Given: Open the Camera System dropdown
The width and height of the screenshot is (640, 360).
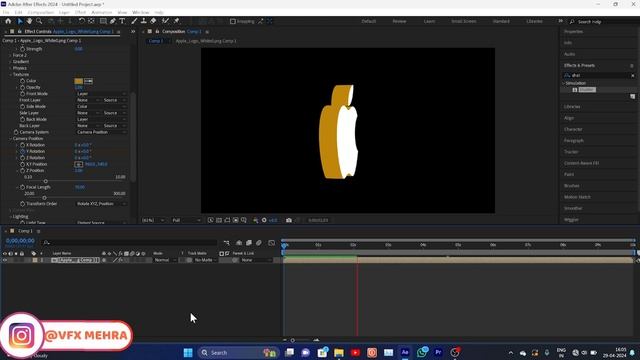Looking at the screenshot, I should [101, 132].
